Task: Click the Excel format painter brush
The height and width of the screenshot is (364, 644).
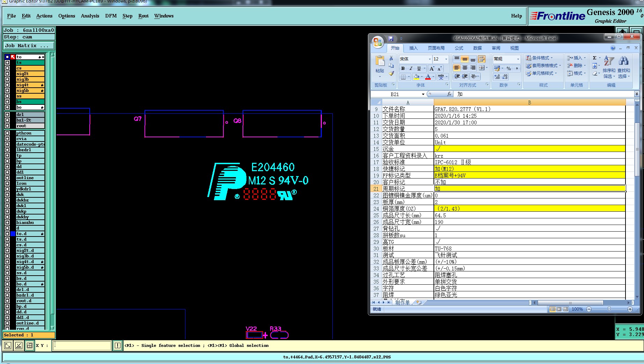Action: point(391,73)
